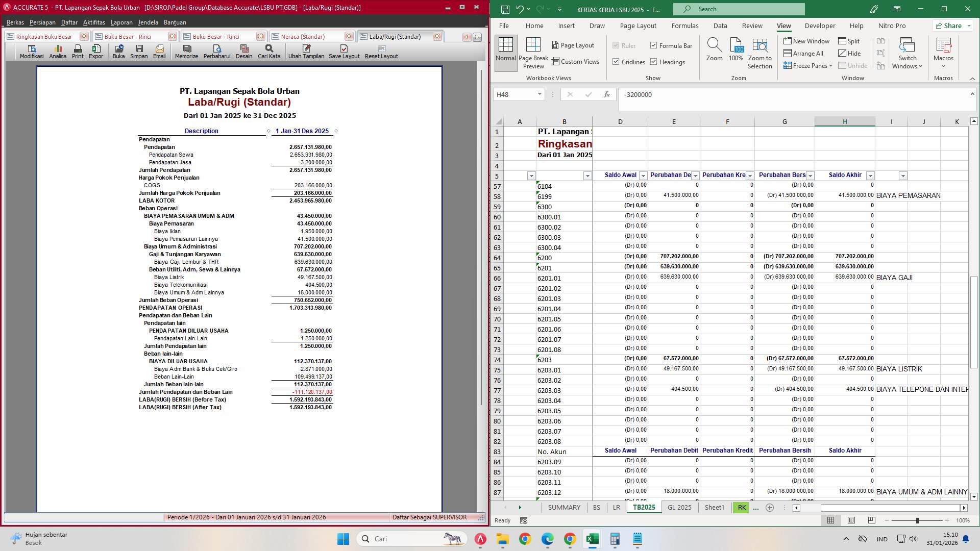Toggle the Gridlines checkbox in Excel
Viewport: 980px width, 551px height.
tap(617, 61)
